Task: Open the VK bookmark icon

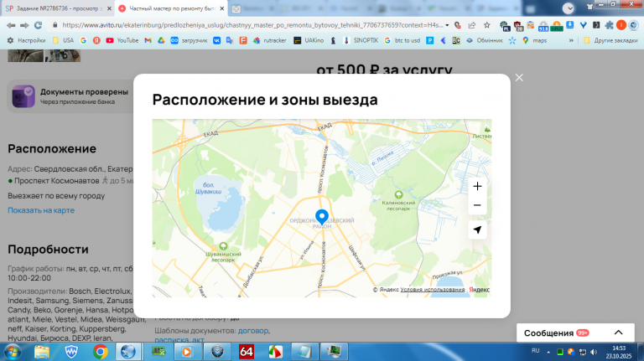Action: [216, 40]
